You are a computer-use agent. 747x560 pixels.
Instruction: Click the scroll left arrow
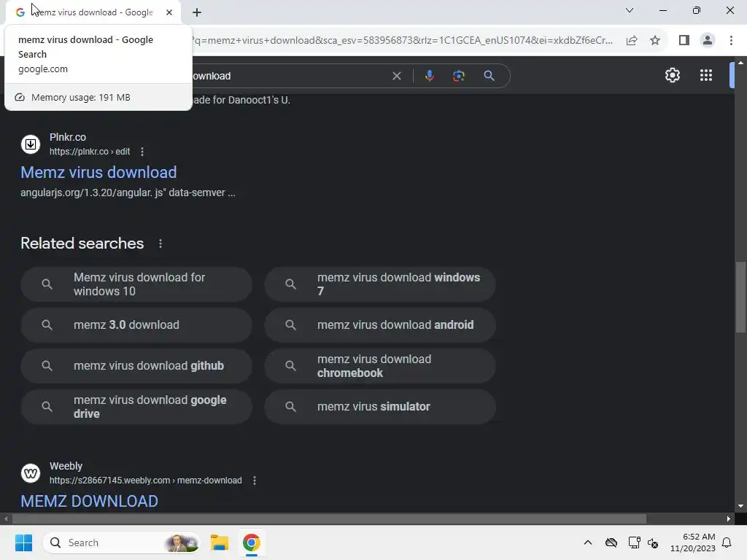pos(6,518)
